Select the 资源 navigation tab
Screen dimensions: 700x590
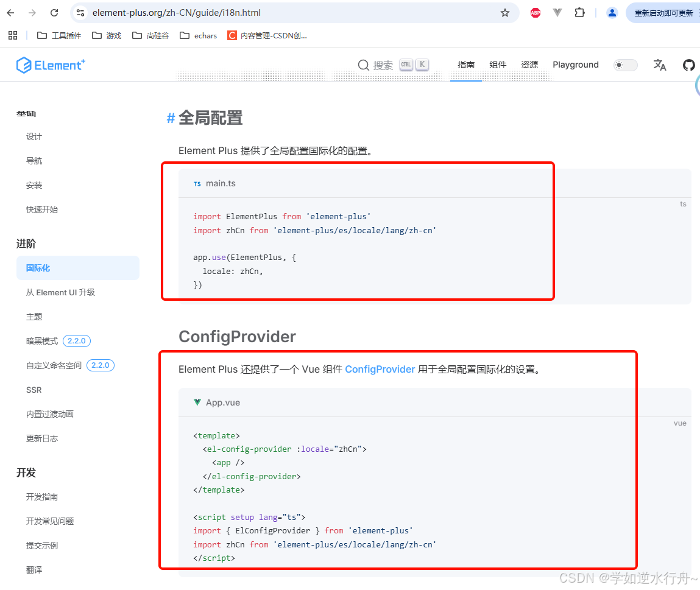click(x=529, y=65)
